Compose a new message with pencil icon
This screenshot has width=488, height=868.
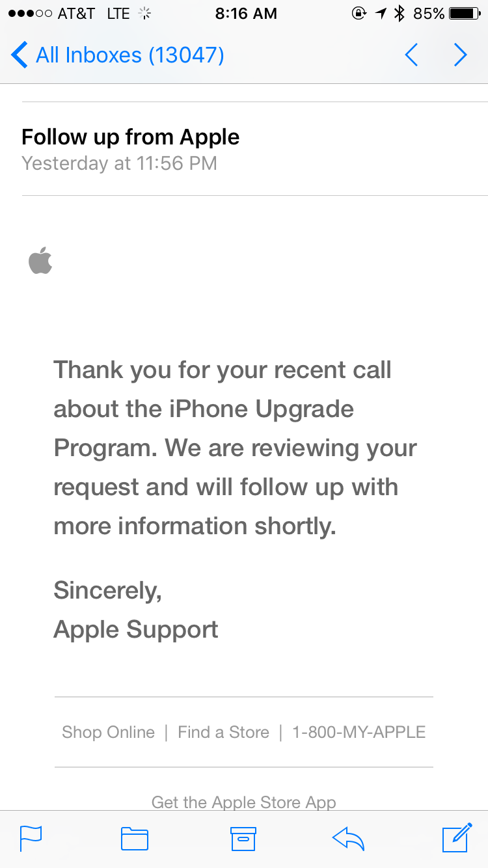coord(457,837)
